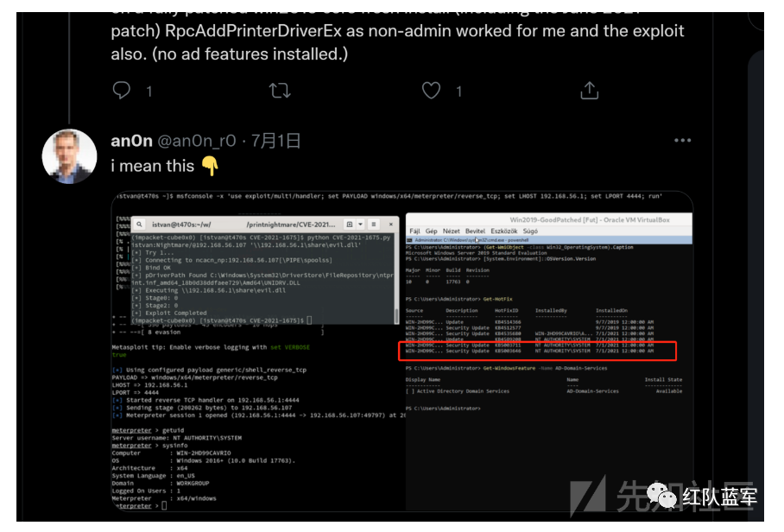Open the @an0n_r0 handle link
The image size is (784, 532).
click(x=197, y=141)
